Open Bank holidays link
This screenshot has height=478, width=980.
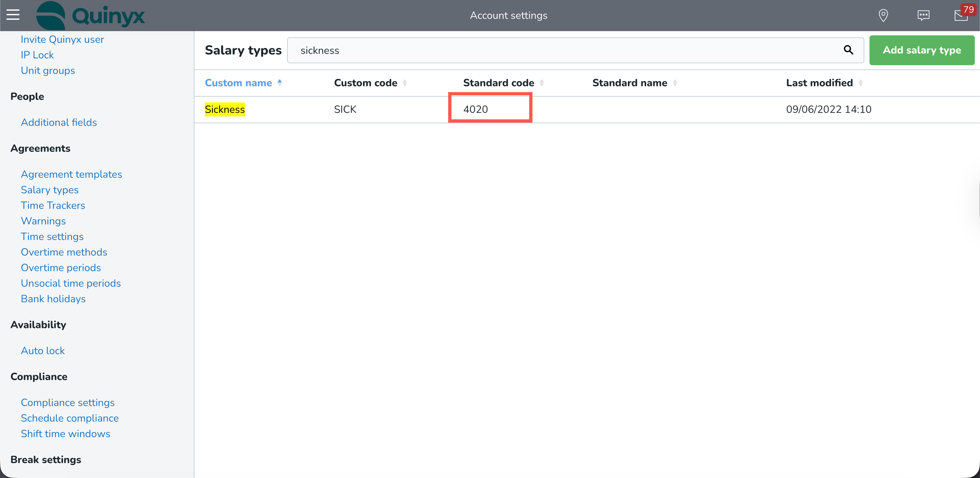53,299
